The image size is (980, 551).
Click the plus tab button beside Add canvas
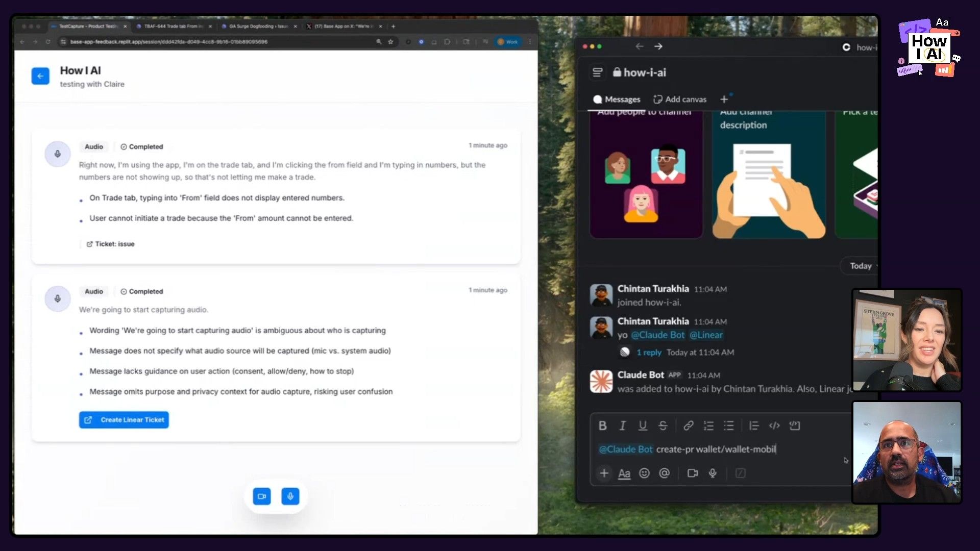(724, 99)
